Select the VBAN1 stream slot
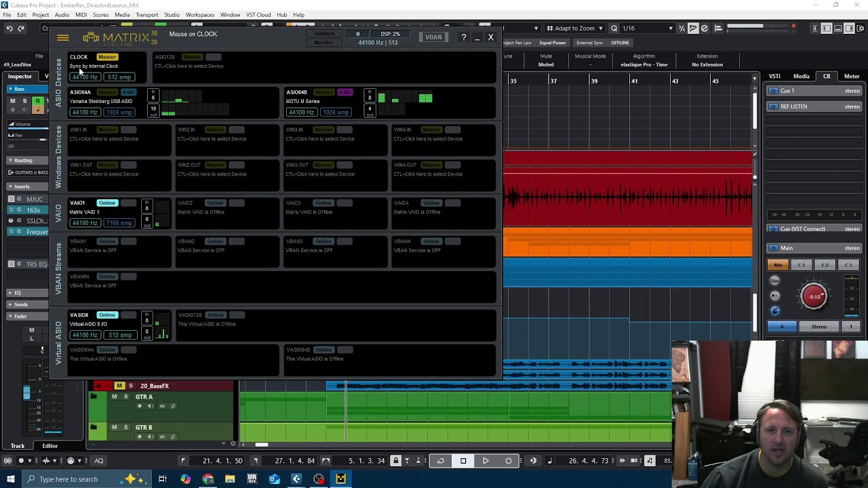Image resolution: width=868 pixels, height=488 pixels. coord(119,251)
